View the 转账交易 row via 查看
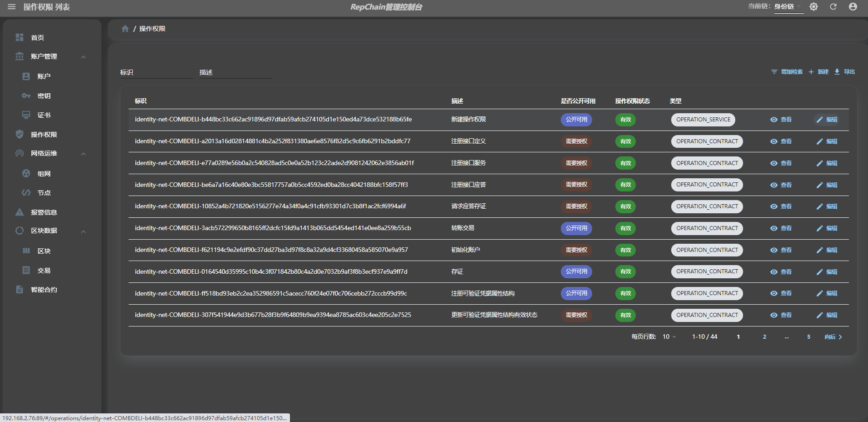The image size is (868, 422). (x=781, y=228)
